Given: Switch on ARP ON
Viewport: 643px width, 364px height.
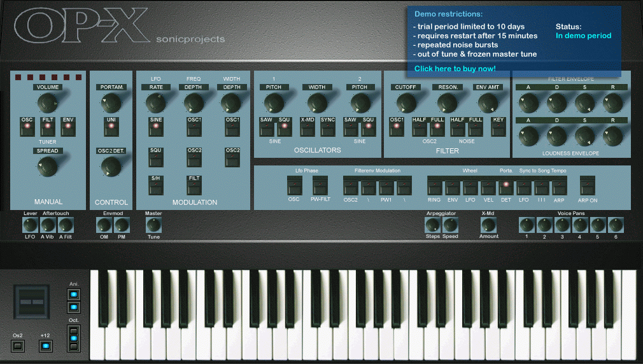Looking at the screenshot, I should 587,186.
